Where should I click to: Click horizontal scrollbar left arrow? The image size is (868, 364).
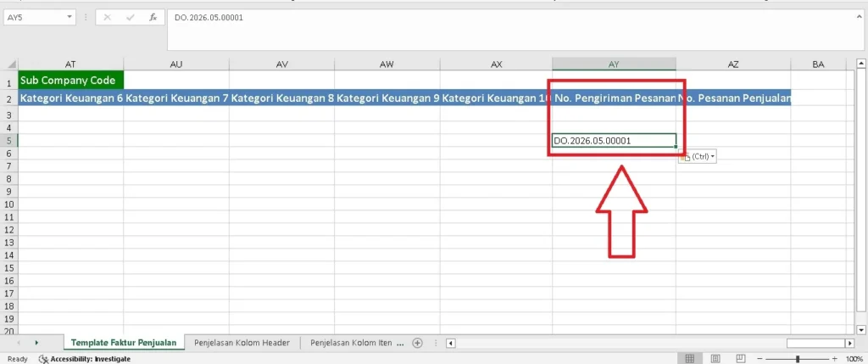451,344
